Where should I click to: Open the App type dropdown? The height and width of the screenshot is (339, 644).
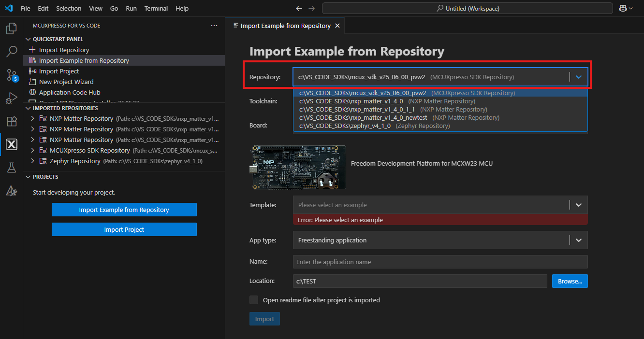point(578,240)
